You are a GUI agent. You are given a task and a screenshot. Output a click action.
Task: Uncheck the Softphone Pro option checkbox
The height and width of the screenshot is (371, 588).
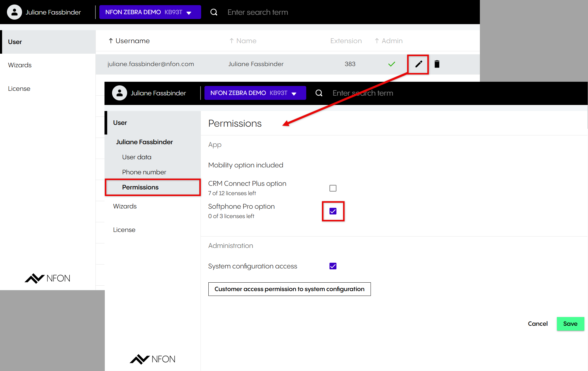coord(333,211)
